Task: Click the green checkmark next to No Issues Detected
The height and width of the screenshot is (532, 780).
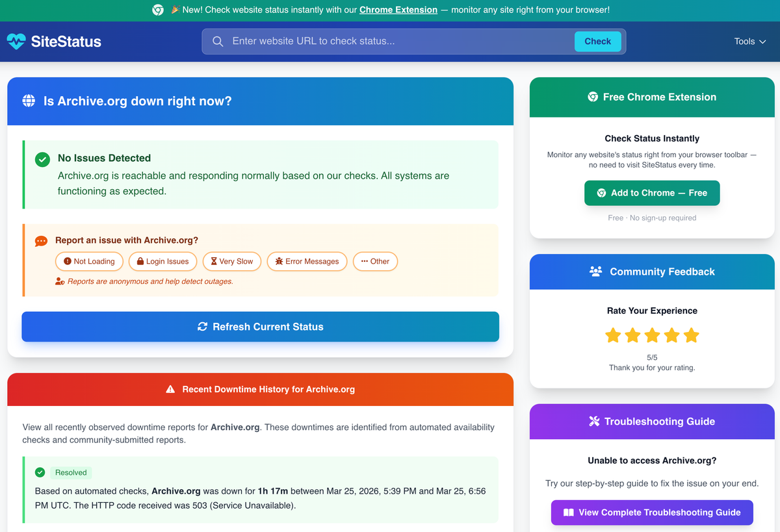Action: click(x=42, y=159)
